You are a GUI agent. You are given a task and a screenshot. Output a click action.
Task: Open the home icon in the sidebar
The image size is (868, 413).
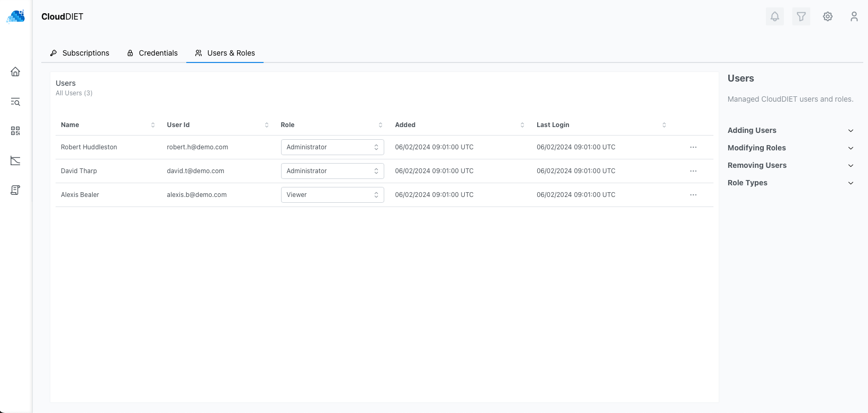click(x=15, y=72)
